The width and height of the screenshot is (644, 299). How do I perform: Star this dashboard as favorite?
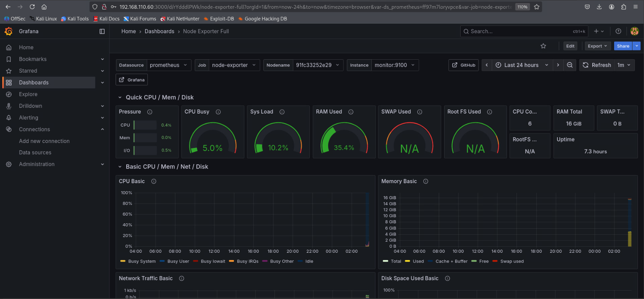(543, 46)
